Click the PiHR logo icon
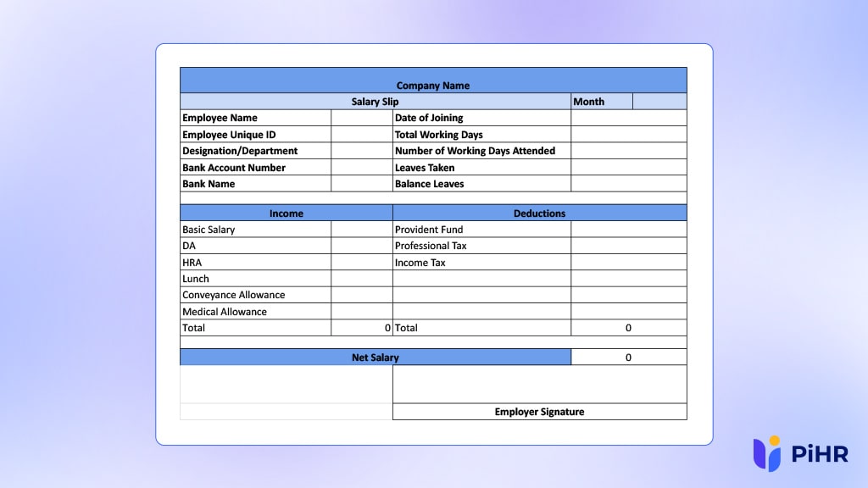 coord(768,455)
